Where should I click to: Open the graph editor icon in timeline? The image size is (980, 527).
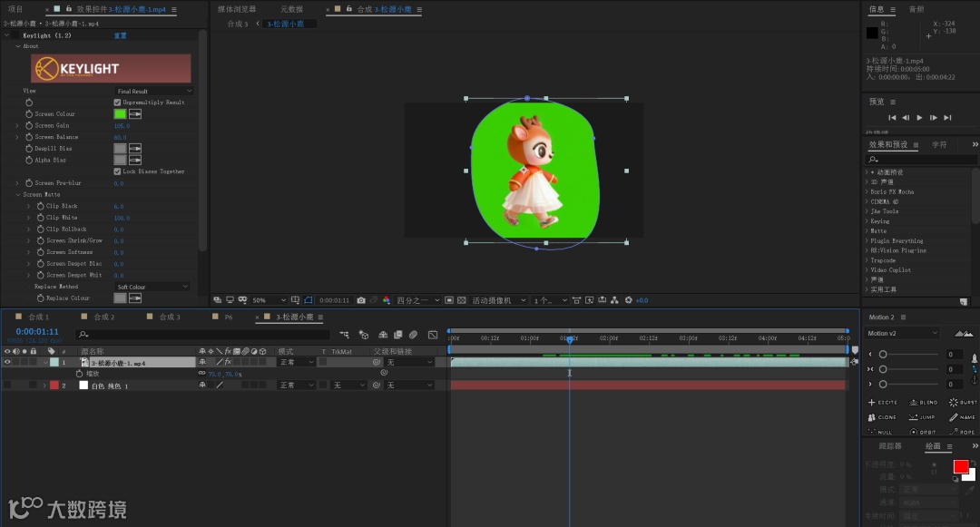[433, 336]
